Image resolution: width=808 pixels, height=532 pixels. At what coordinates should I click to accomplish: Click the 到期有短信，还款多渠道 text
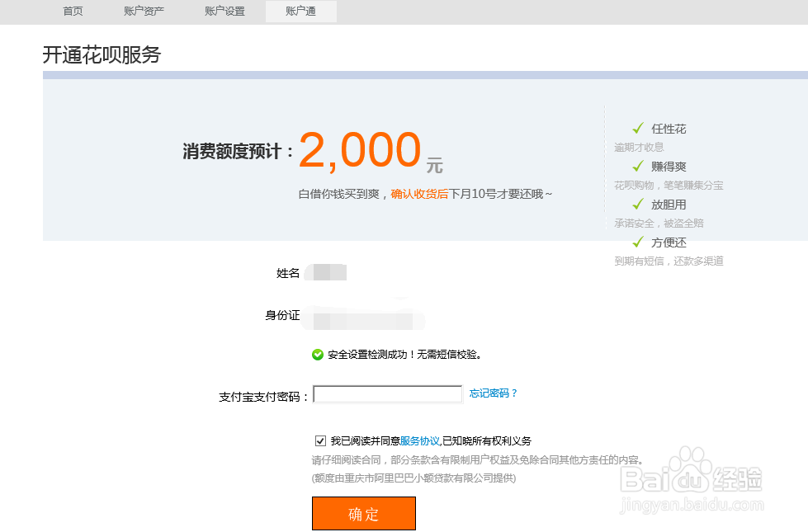[669, 261]
